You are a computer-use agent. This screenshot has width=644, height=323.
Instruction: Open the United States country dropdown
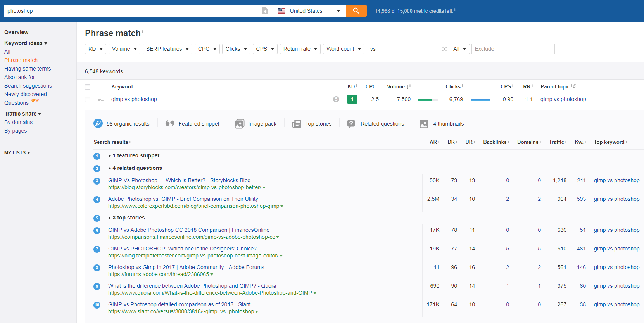[x=309, y=11]
